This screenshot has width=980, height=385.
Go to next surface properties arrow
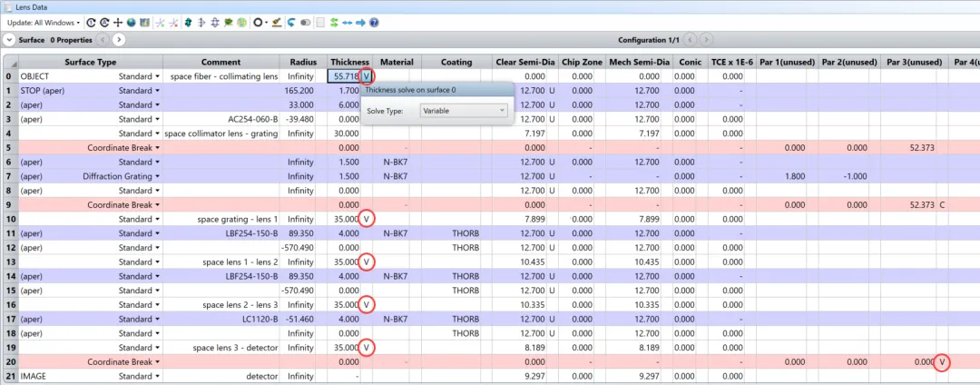(119, 40)
